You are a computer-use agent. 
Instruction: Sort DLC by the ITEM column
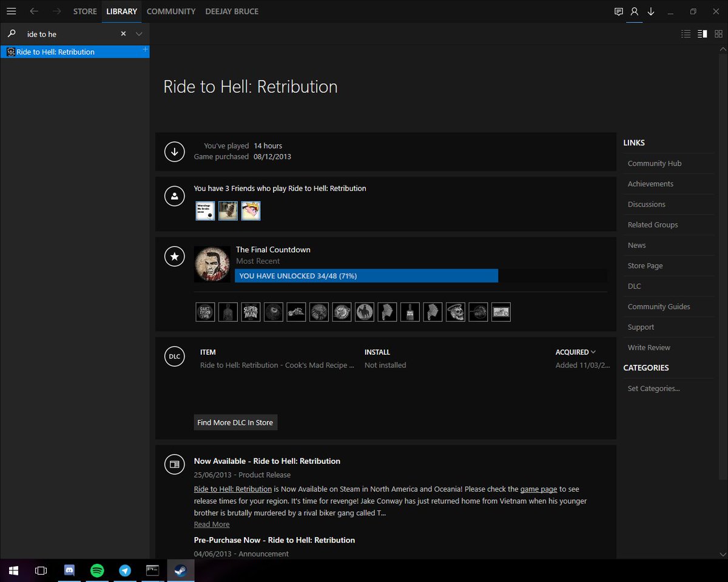(208, 352)
